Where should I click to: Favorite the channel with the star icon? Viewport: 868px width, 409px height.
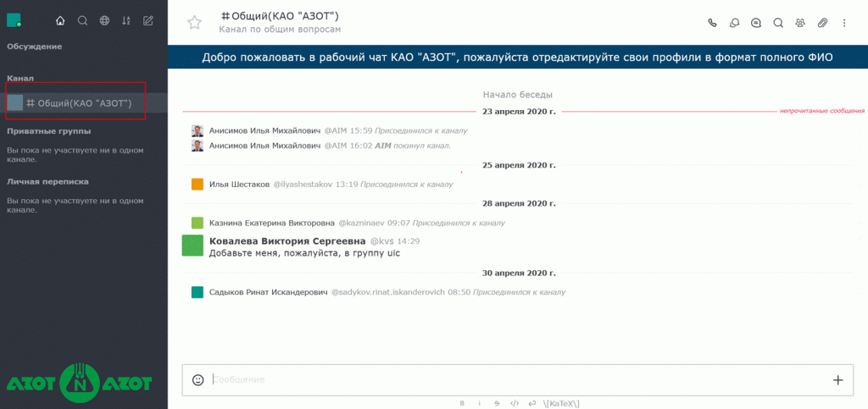[194, 22]
